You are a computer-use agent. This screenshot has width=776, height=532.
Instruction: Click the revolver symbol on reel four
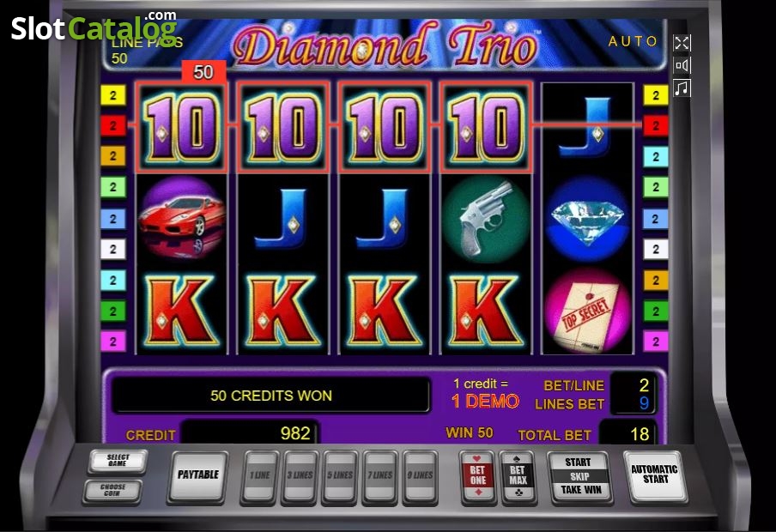click(x=486, y=219)
